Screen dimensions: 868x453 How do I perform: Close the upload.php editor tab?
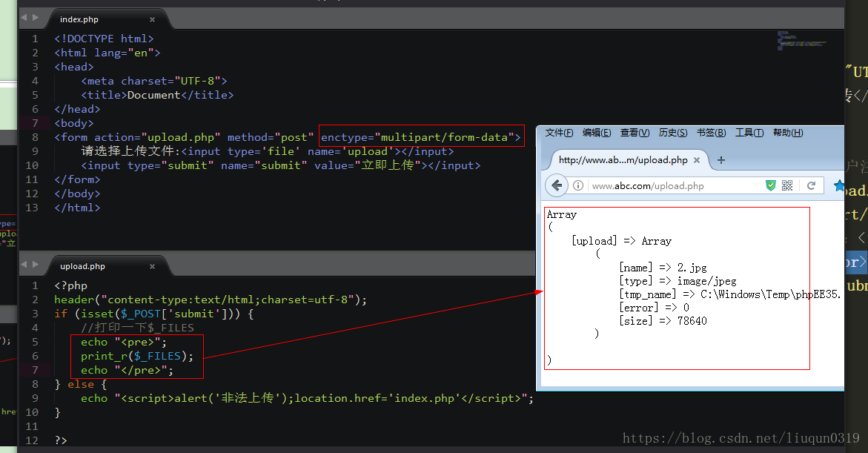coord(152,266)
